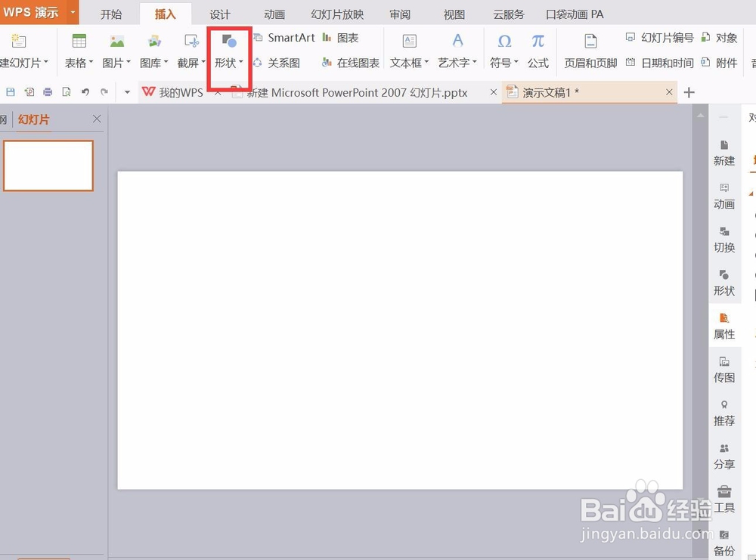Open 推荐 in the right sidebar
Screen dimensions: 756x560
click(x=724, y=413)
